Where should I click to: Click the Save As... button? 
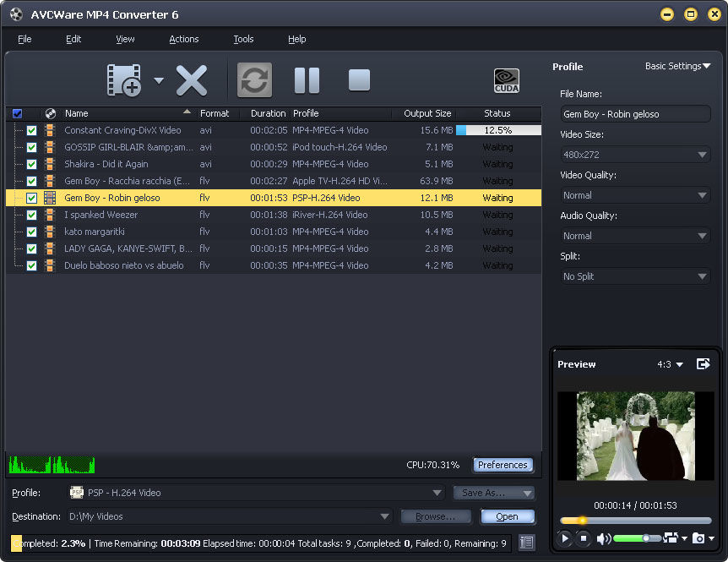[493, 493]
